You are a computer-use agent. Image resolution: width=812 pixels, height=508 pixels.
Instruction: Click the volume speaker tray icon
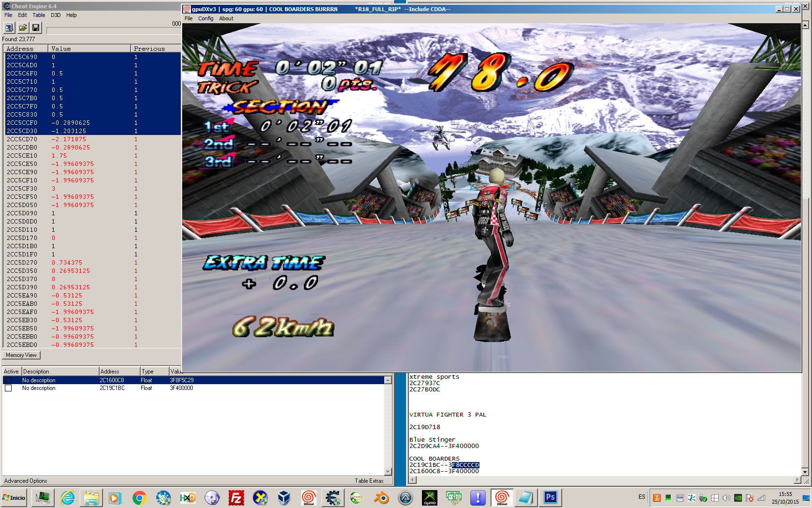[726, 497]
